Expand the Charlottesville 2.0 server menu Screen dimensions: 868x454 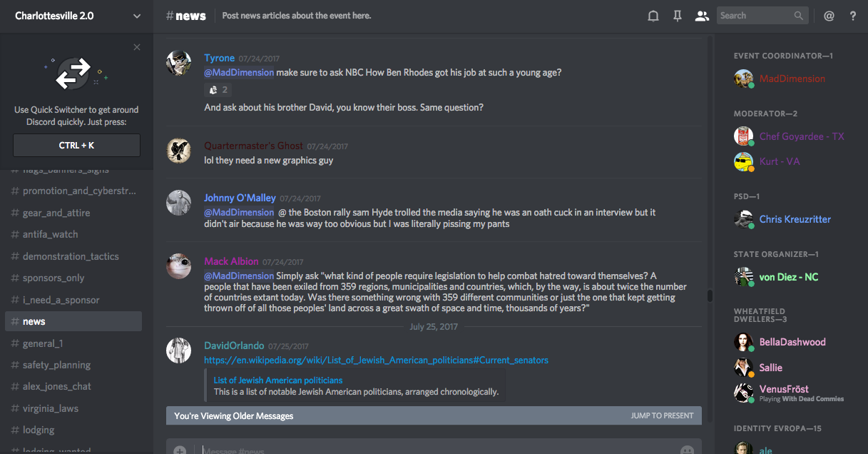pyautogui.click(x=137, y=16)
